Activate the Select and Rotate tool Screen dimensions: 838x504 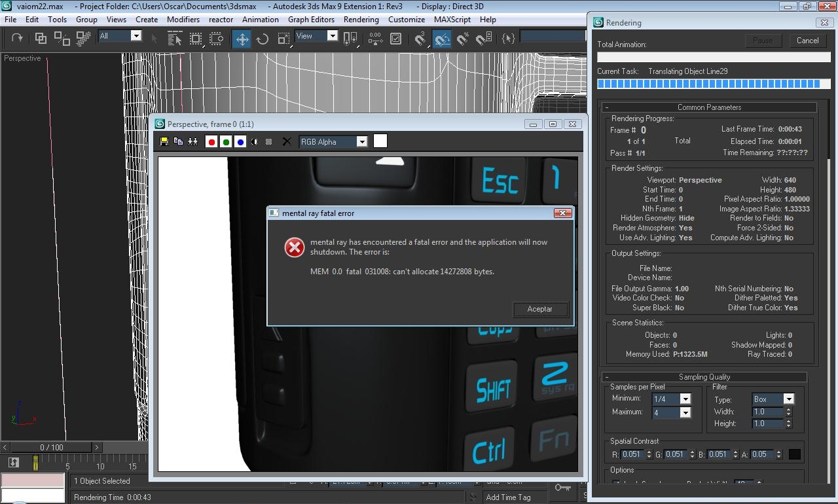[x=263, y=38]
